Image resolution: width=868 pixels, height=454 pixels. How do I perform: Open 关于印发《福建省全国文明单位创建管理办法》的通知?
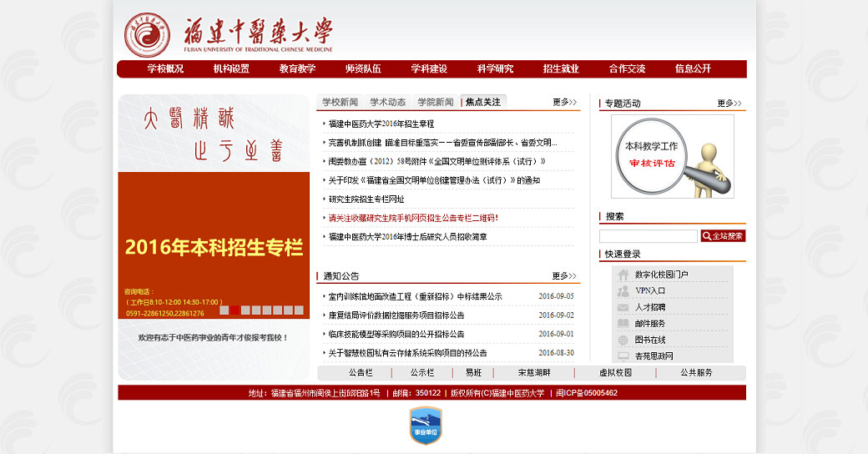tap(434, 180)
